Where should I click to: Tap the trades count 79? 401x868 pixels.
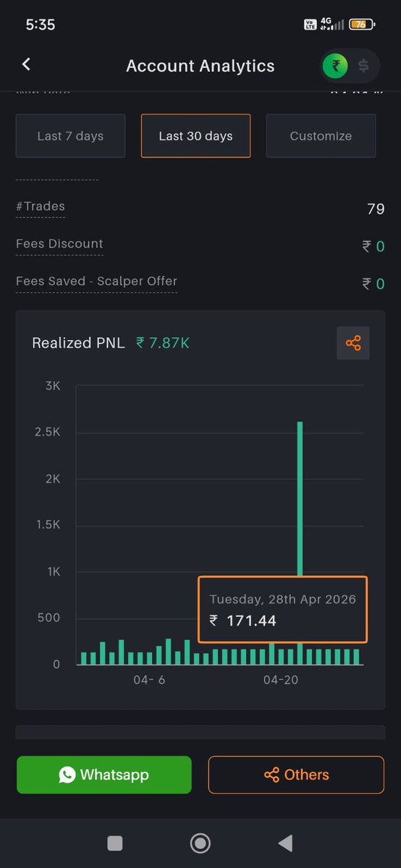pos(376,209)
